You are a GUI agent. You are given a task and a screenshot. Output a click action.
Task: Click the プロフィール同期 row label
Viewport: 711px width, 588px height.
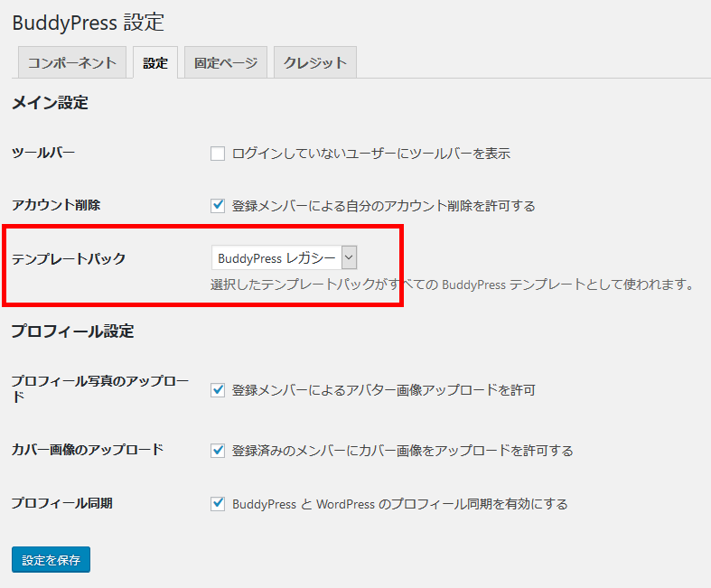(x=62, y=503)
